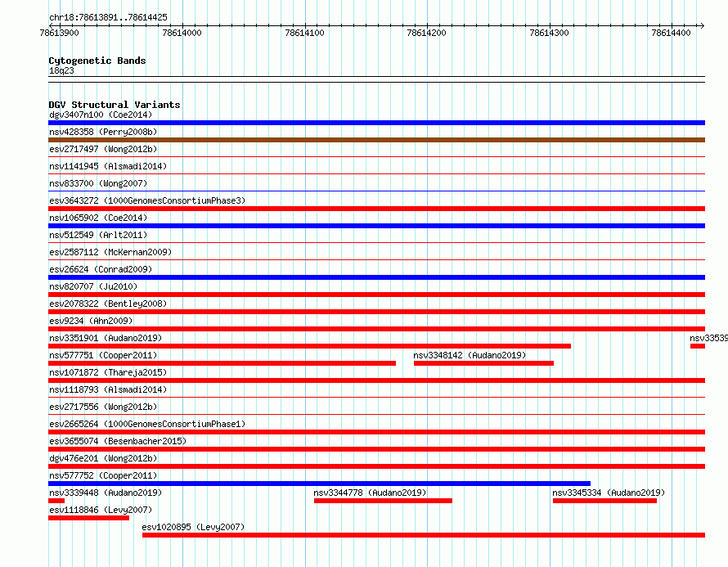Select the nsv1065902 (Coe2014) label
Screen dimensions: 728x567
pyautogui.click(x=98, y=218)
